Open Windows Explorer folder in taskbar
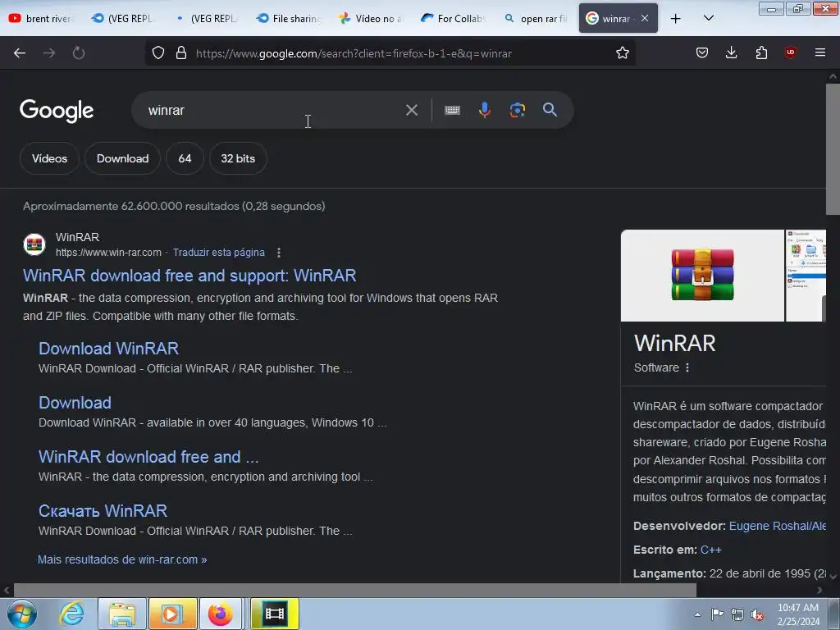Image resolution: width=840 pixels, height=630 pixels. click(122, 614)
